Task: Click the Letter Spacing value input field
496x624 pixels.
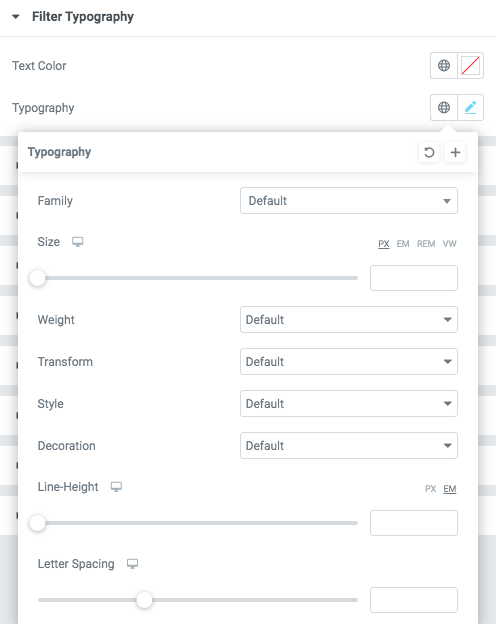Action: tap(414, 600)
